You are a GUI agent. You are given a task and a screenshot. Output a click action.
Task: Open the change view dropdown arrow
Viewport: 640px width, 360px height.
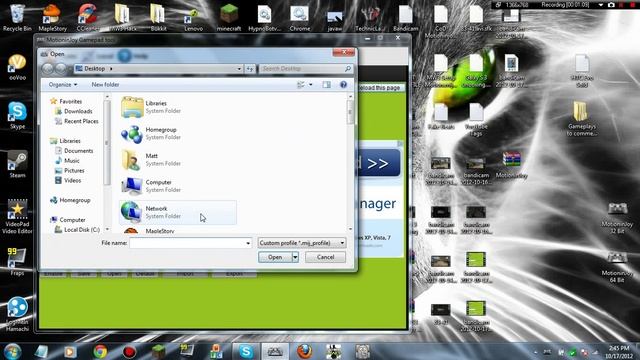[x=311, y=84]
